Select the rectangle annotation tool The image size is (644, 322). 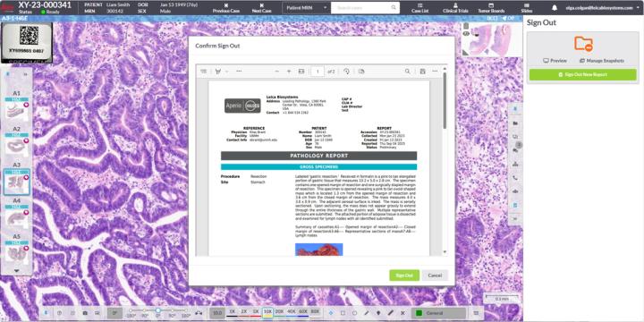click(343, 313)
